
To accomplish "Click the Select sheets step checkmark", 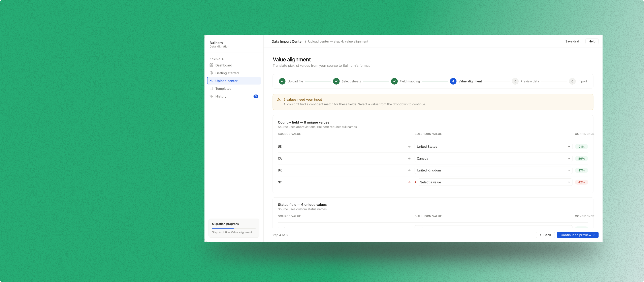I will point(336,81).
